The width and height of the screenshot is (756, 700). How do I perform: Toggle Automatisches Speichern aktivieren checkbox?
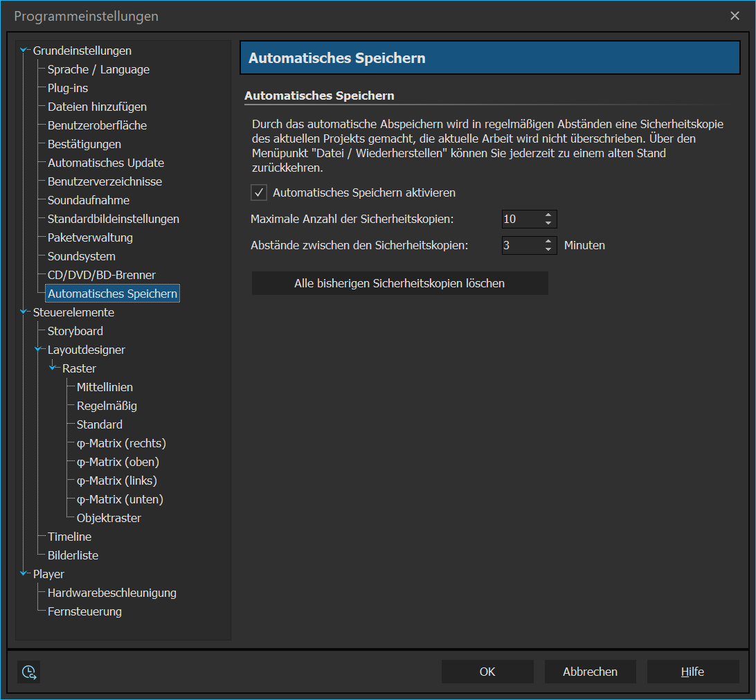260,192
